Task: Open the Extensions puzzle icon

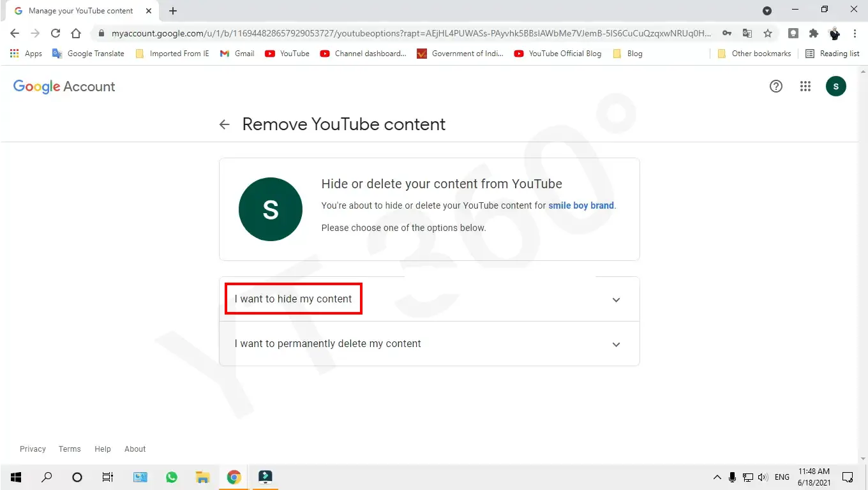Action: [814, 33]
